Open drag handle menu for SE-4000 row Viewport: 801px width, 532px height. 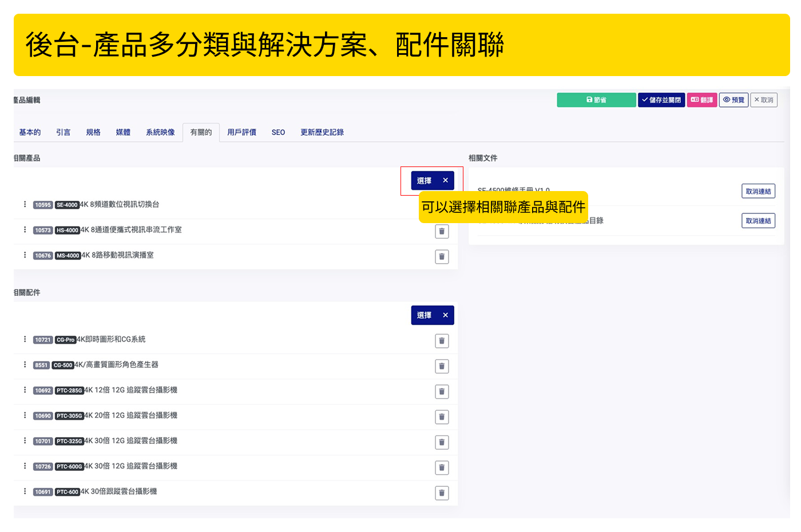[x=25, y=204]
